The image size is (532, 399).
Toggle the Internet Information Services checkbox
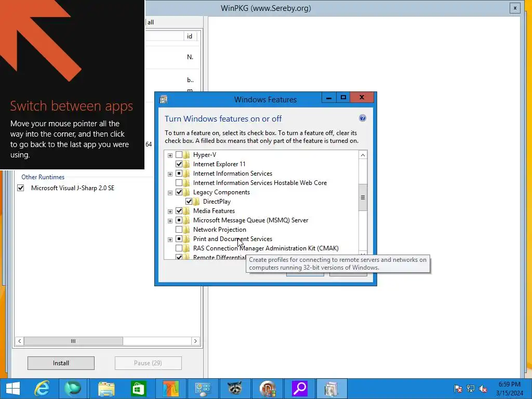(x=179, y=174)
